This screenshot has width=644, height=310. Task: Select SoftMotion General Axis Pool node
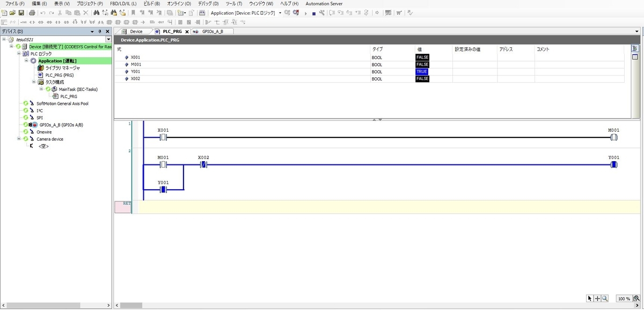pos(62,103)
